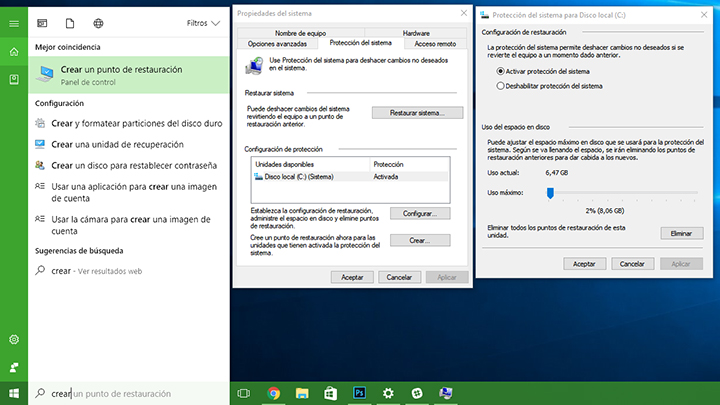Image resolution: width=720 pixels, height=405 pixels.
Task: Switch to Photoshop in taskbar
Action: point(360,393)
